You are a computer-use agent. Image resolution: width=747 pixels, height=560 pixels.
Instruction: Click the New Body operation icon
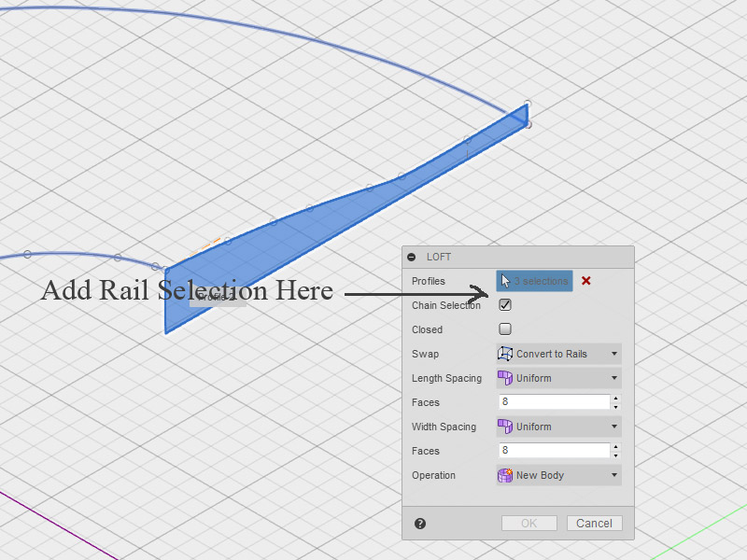pyautogui.click(x=505, y=475)
